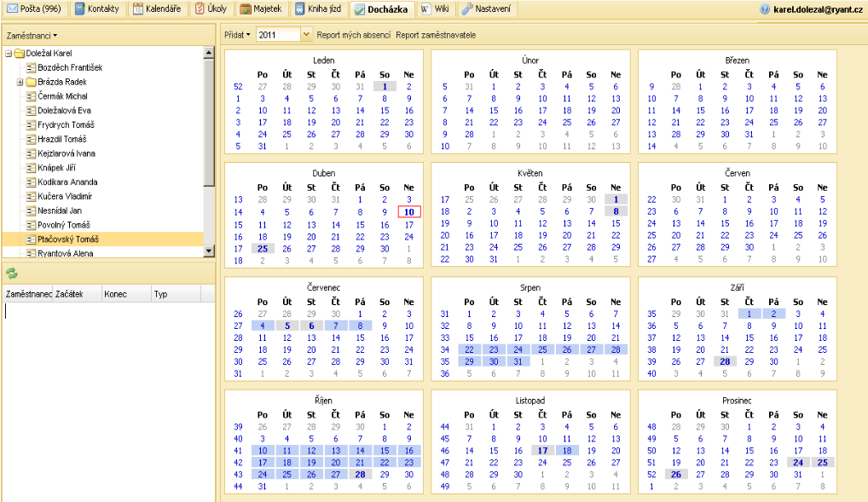Click the employee icon next to Doležalová Eva
868x502 pixels.
tap(31, 111)
